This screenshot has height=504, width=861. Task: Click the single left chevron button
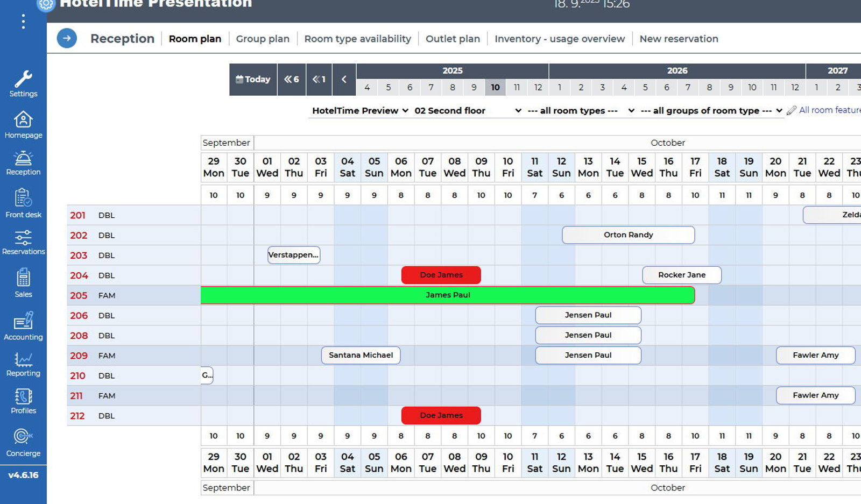pyautogui.click(x=344, y=79)
